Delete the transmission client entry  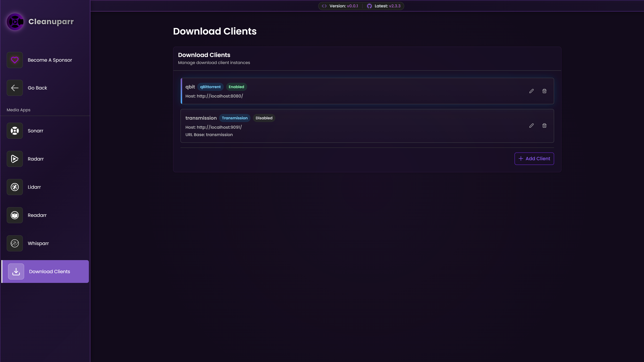point(544,126)
